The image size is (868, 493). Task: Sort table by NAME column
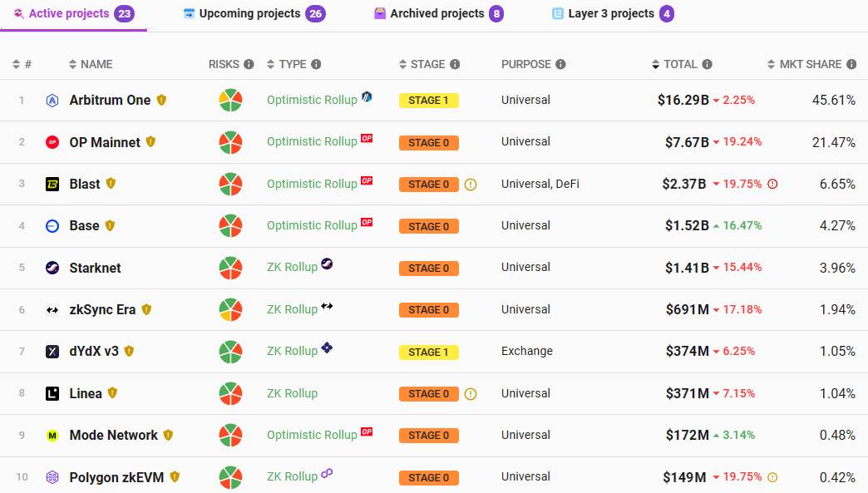click(91, 64)
